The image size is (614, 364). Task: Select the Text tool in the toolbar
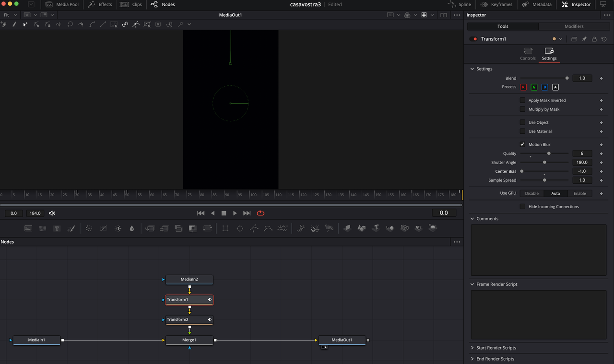click(57, 229)
